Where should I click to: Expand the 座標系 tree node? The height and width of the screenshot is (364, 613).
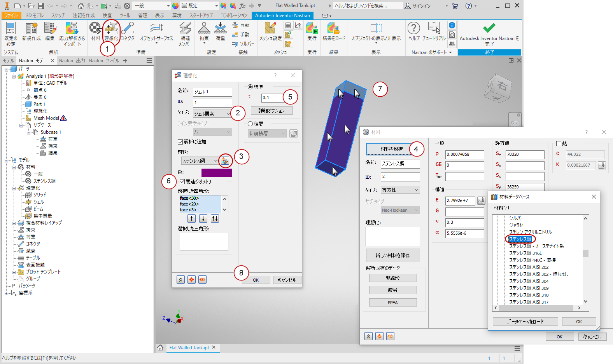(x=7, y=293)
